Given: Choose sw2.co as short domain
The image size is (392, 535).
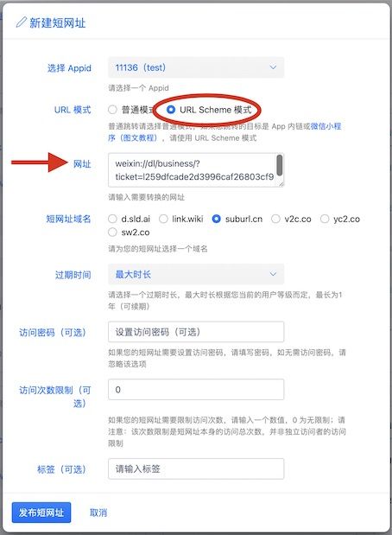Looking at the screenshot, I should coord(112,232).
